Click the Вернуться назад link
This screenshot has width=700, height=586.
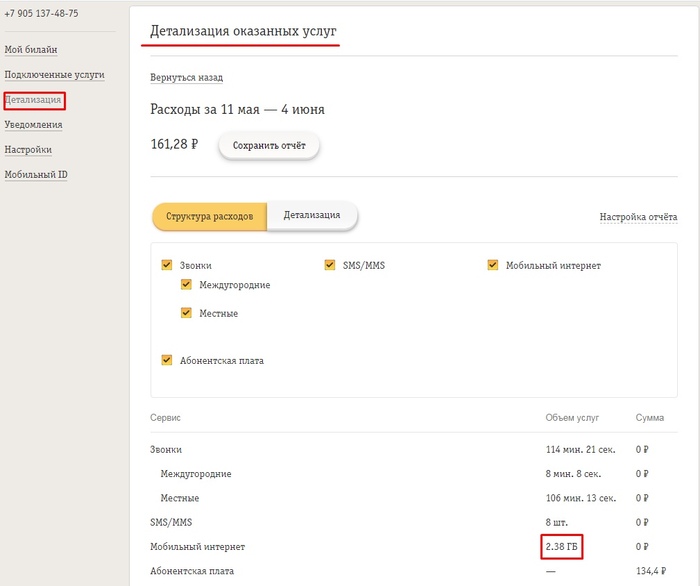coord(186,77)
